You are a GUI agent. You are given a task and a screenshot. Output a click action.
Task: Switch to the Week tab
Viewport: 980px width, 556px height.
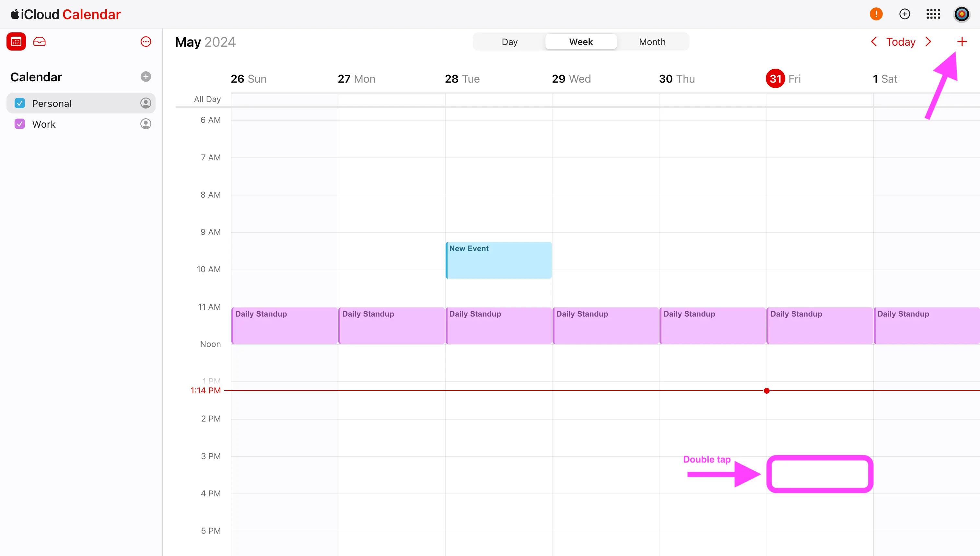[581, 42]
